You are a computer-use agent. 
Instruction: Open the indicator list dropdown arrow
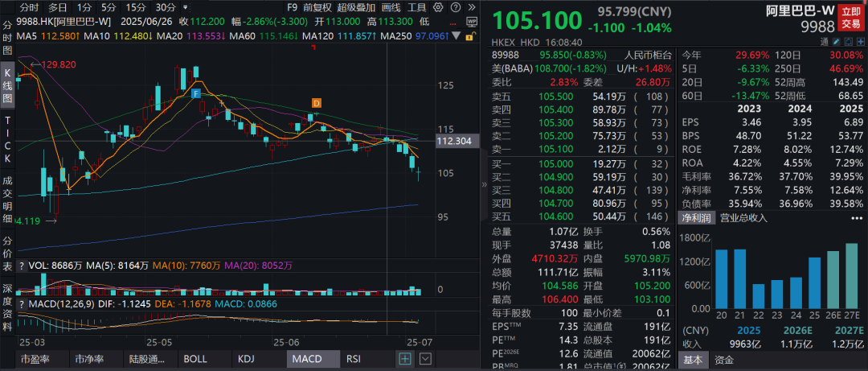click(x=426, y=359)
